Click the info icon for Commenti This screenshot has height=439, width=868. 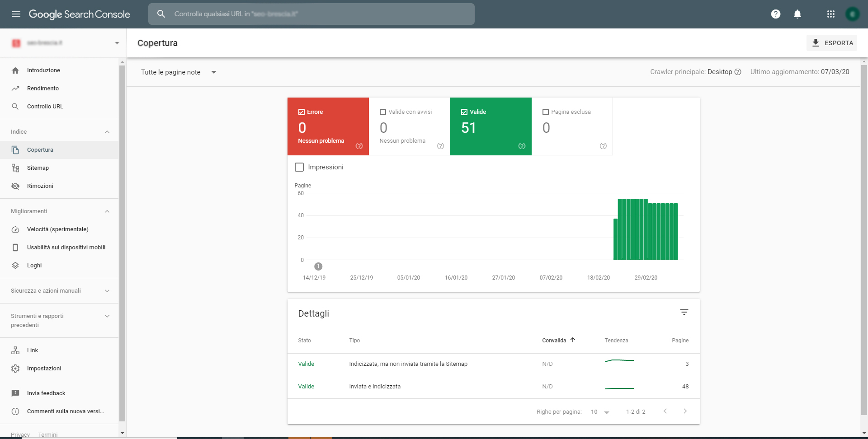click(15, 411)
